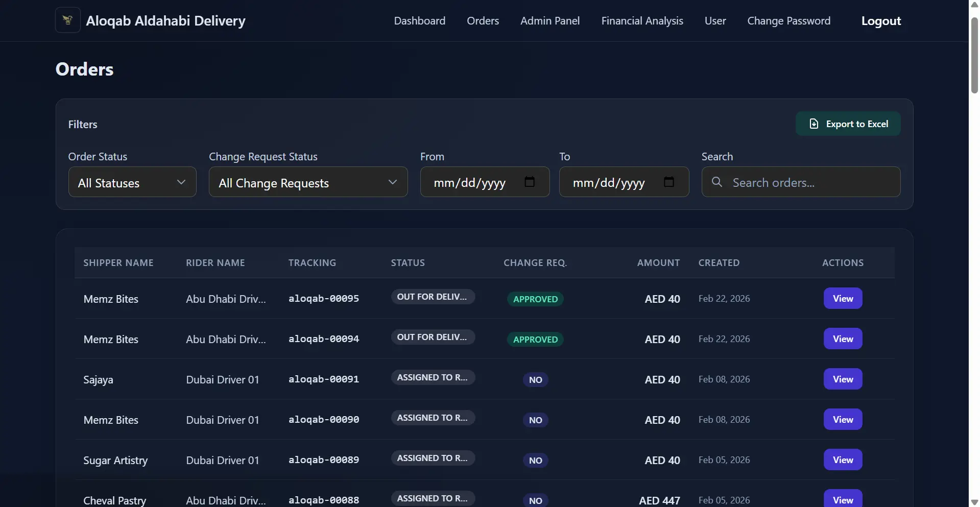
Task: Click the magnifying glass in the Search field
Action: pos(717,182)
